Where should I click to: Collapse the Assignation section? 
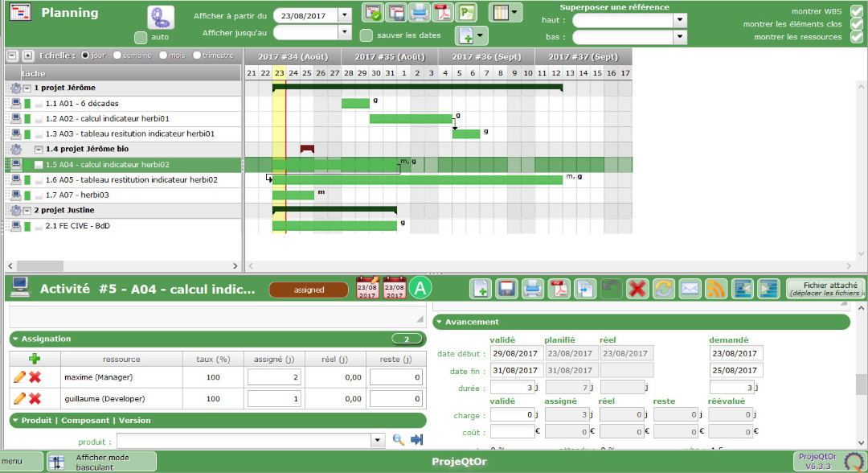click(15, 339)
